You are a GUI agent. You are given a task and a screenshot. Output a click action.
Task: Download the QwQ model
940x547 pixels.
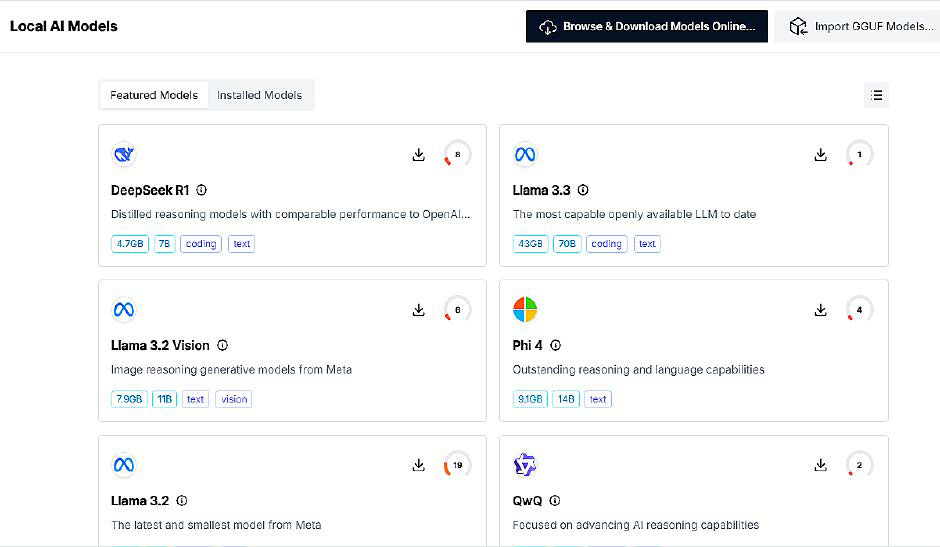[x=821, y=465]
